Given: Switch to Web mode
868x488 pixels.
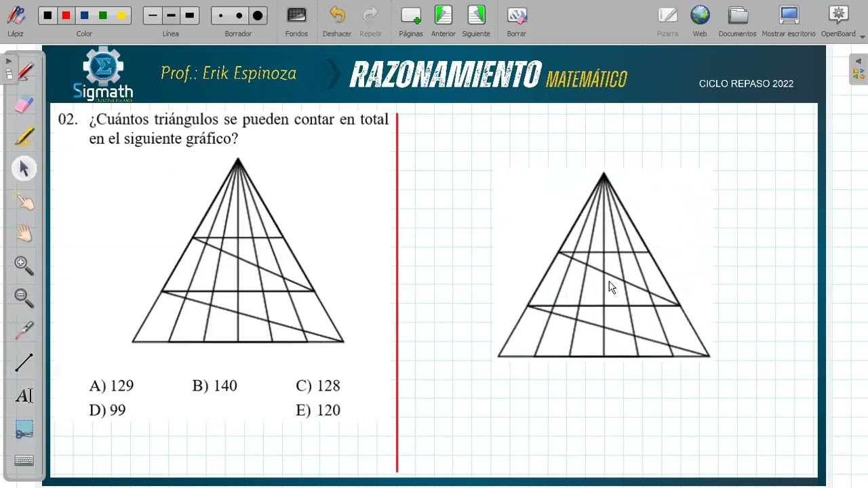Looking at the screenshot, I should [700, 20].
